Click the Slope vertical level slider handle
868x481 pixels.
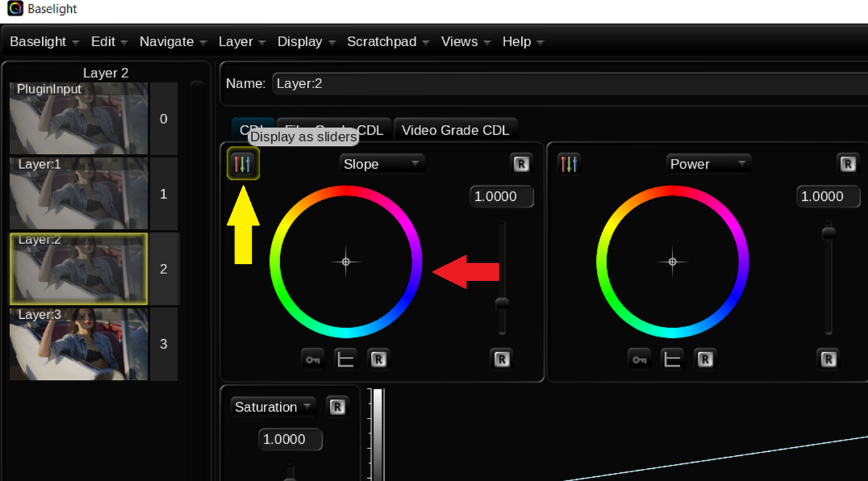click(502, 303)
